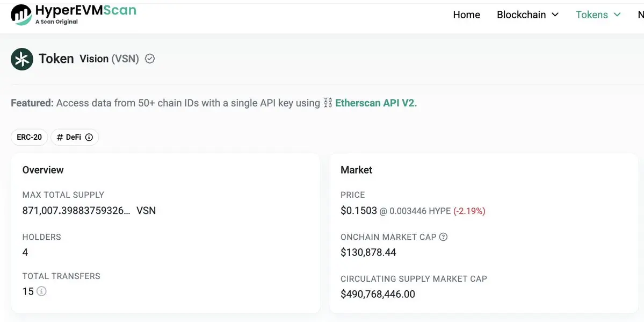Open the Onchain Market Cap help icon

(x=443, y=237)
